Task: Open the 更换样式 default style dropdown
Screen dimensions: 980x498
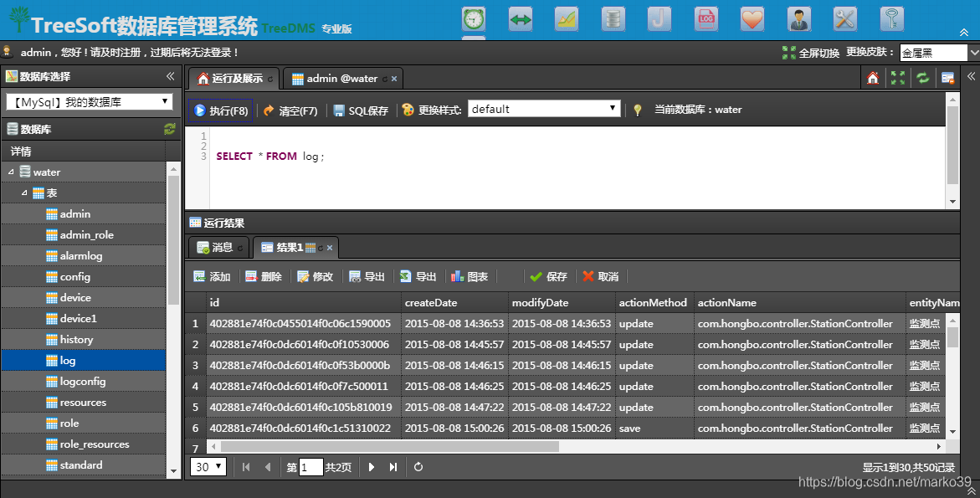Action: point(544,109)
